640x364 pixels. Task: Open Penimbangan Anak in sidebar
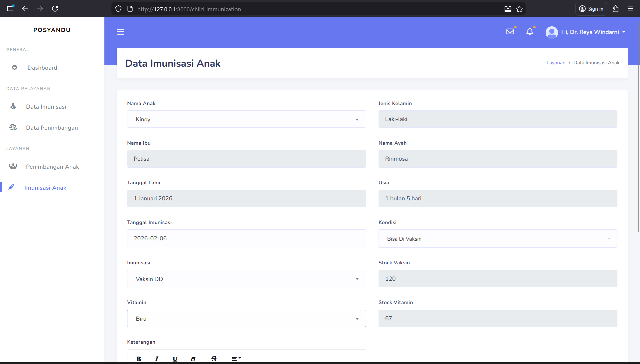tap(52, 167)
